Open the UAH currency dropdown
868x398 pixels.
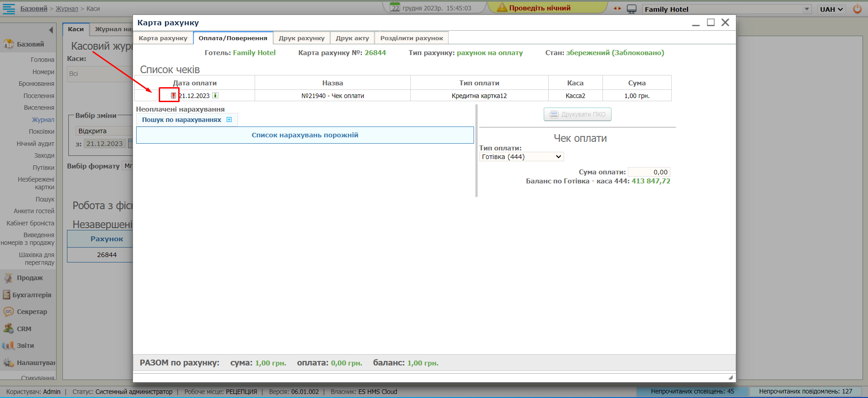click(831, 9)
